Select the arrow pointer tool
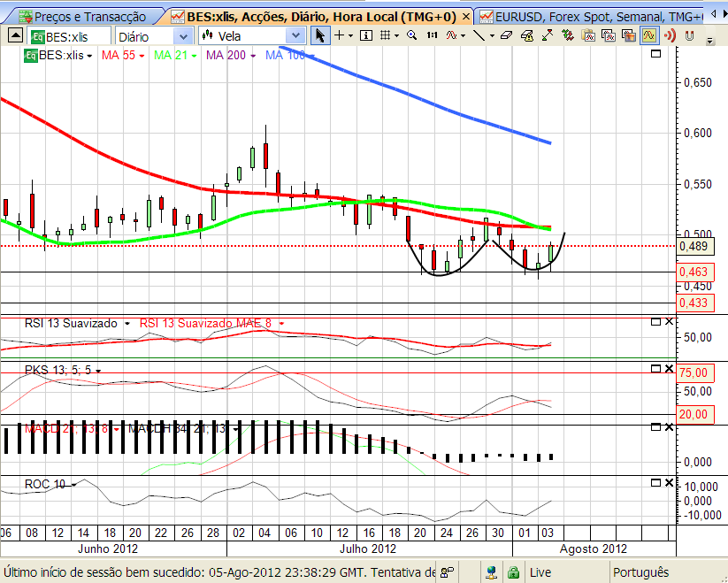The width and height of the screenshot is (728, 583). tap(320, 35)
